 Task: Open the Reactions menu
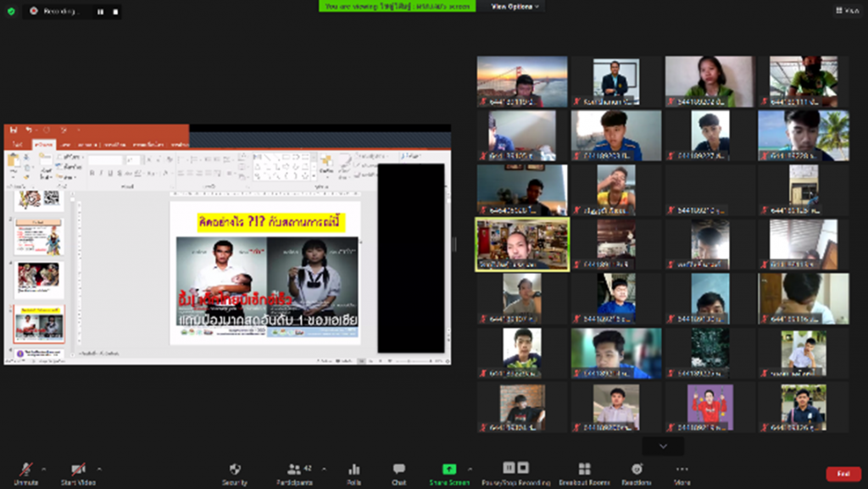637,472
